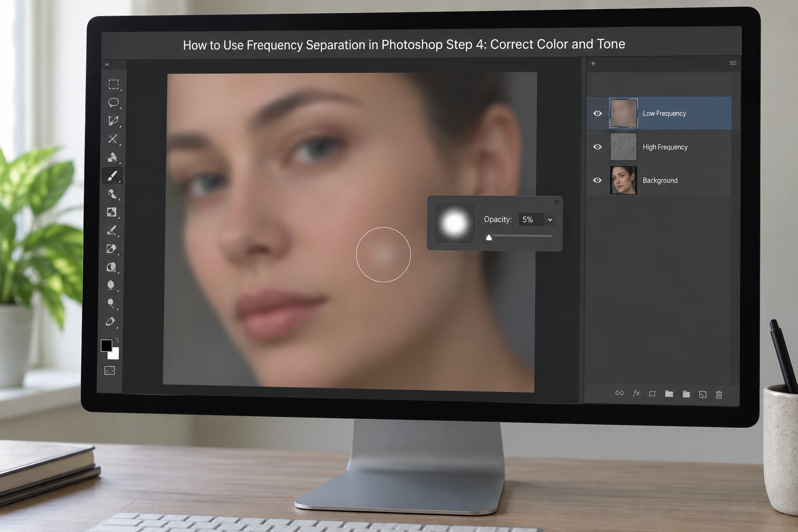This screenshot has height=532, width=798.
Task: Open the fx layer styles button
Action: [x=636, y=393]
